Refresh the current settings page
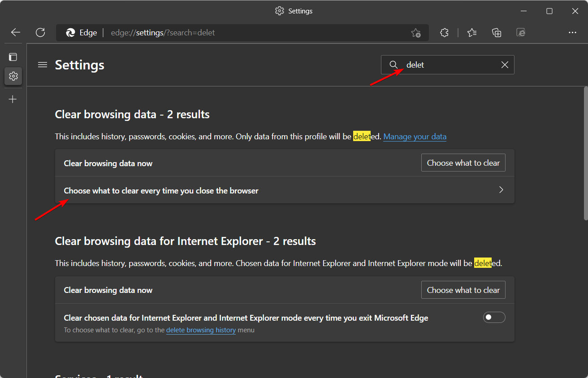Image resolution: width=588 pixels, height=378 pixels. click(40, 32)
